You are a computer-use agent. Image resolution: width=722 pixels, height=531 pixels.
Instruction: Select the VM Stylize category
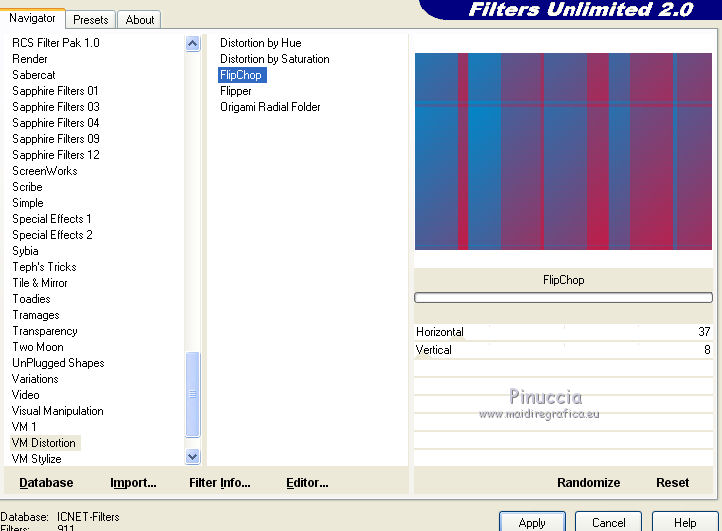pyautogui.click(x=36, y=459)
